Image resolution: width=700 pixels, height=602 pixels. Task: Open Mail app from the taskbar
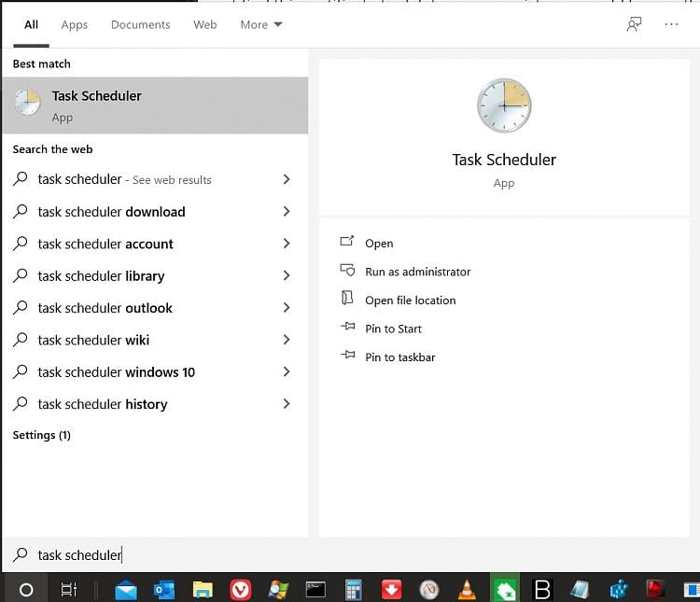(x=125, y=590)
